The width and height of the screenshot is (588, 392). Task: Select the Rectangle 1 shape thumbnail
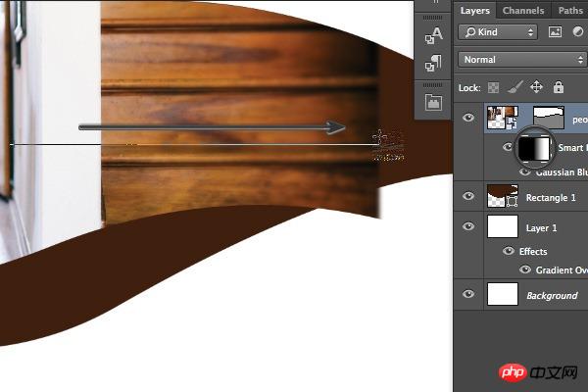tap(503, 196)
